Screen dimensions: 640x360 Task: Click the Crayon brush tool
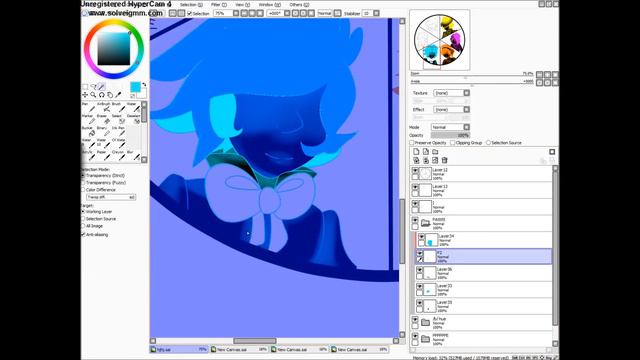click(x=118, y=155)
